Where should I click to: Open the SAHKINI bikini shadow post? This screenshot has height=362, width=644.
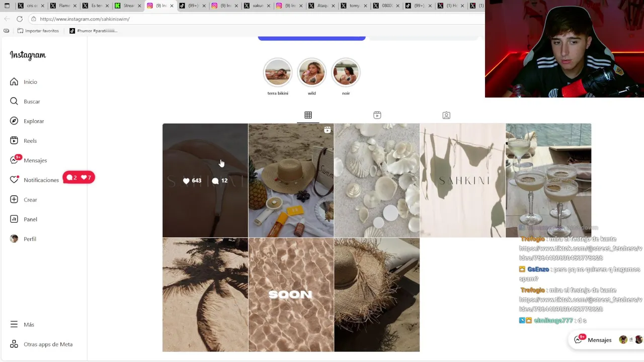click(462, 180)
